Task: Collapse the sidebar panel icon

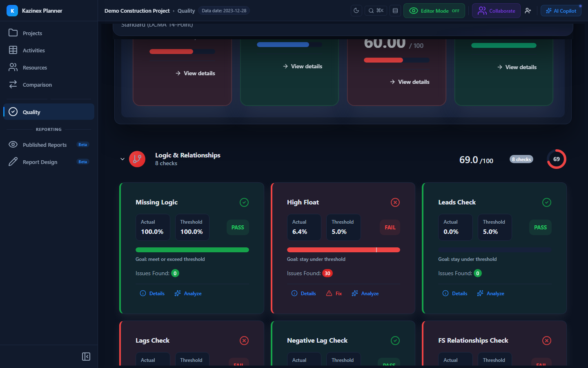Action: pyautogui.click(x=86, y=357)
